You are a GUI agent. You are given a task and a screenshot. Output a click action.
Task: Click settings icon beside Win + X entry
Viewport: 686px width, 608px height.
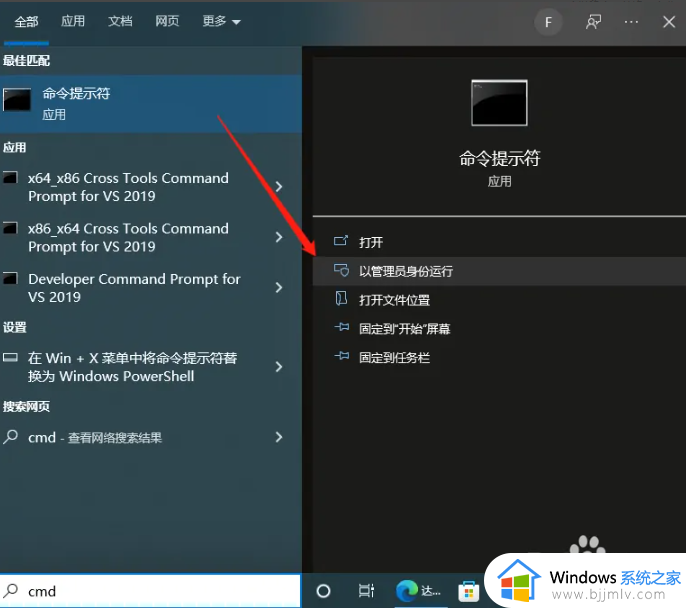10,357
